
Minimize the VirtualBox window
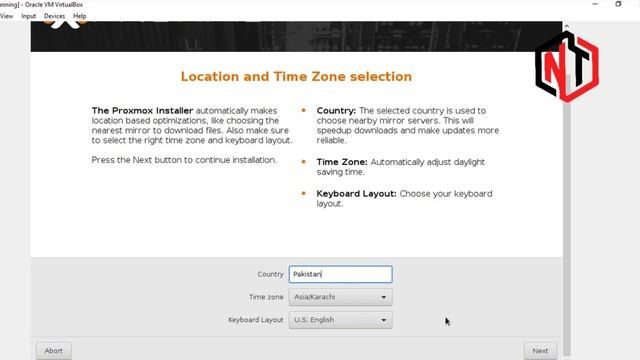coord(595,4)
